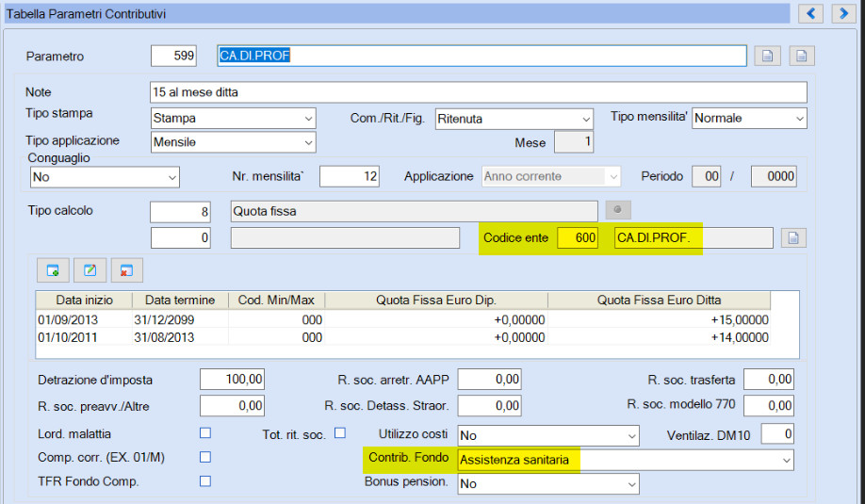The image size is (865, 504).
Task: Click Data termine column header
Action: 180,300
